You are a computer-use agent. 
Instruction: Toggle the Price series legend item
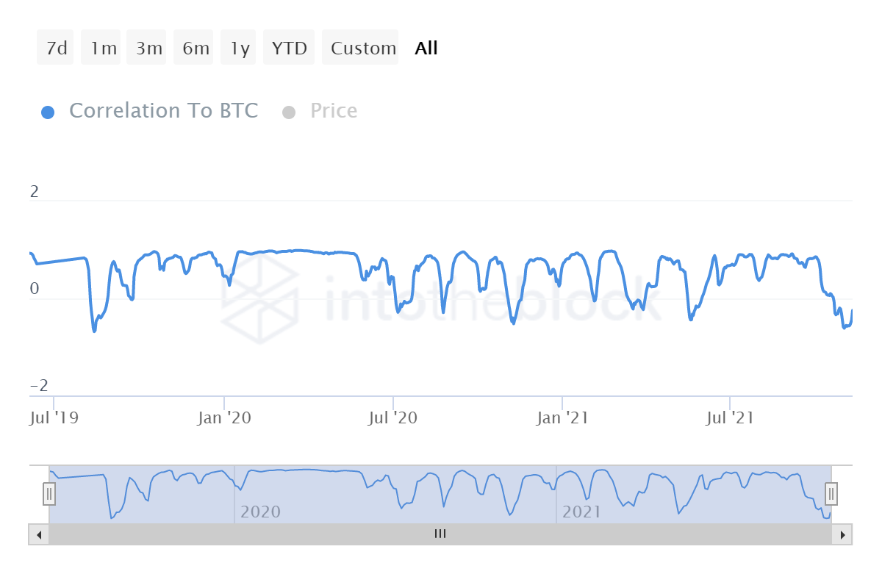(x=334, y=111)
